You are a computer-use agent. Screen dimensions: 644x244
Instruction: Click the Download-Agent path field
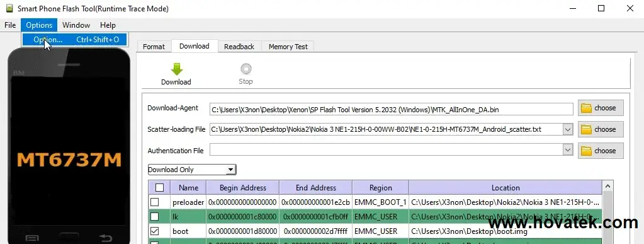point(391,109)
